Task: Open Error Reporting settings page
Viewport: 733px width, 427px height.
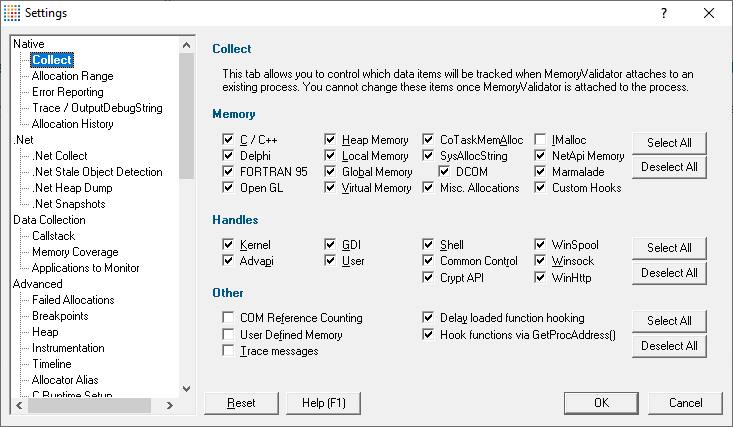Action: [x=68, y=92]
